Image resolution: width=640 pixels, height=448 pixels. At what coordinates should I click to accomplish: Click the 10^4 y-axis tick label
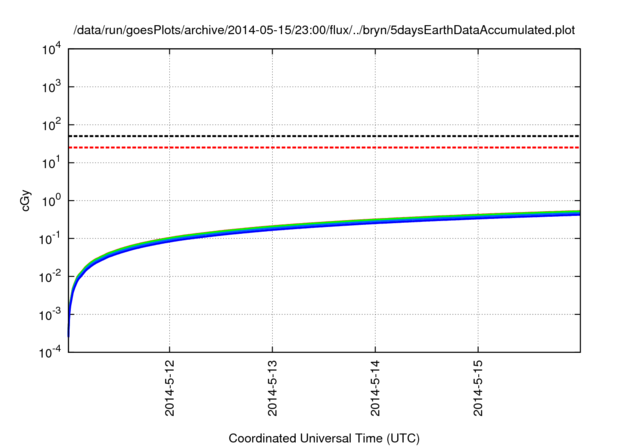[51, 49]
